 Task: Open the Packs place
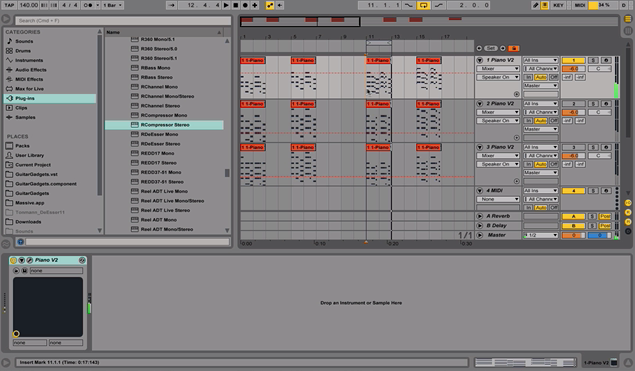pyautogui.click(x=22, y=146)
